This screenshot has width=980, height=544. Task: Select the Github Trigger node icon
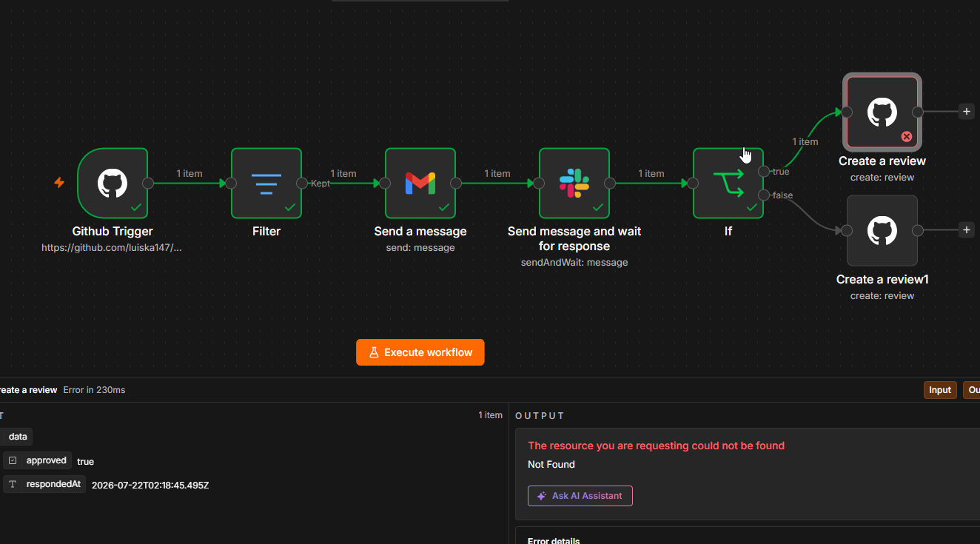point(113,183)
